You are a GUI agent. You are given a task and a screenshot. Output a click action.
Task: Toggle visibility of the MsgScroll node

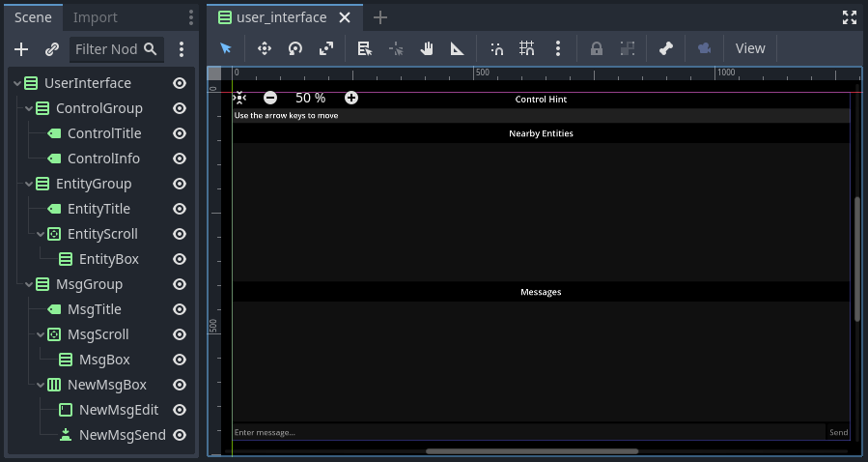tap(180, 334)
